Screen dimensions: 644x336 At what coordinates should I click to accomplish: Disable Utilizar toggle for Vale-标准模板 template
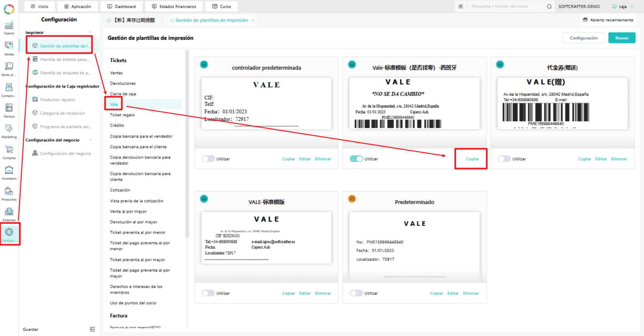(356, 159)
